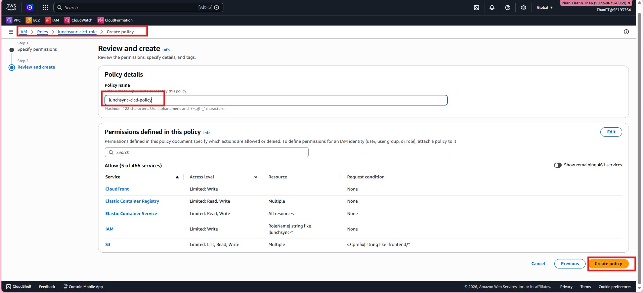Image resolution: width=644 pixels, height=293 pixels.
Task: Click Request condition column header
Action: pyautogui.click(x=366, y=177)
